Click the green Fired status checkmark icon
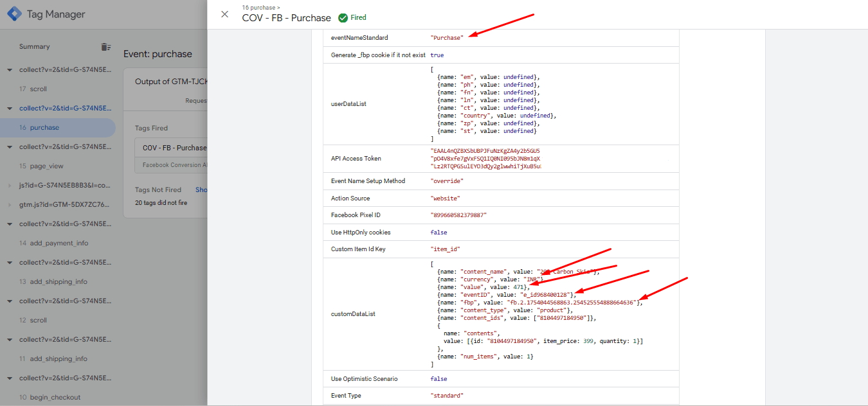Viewport: 868px width, 406px height. coord(343,17)
